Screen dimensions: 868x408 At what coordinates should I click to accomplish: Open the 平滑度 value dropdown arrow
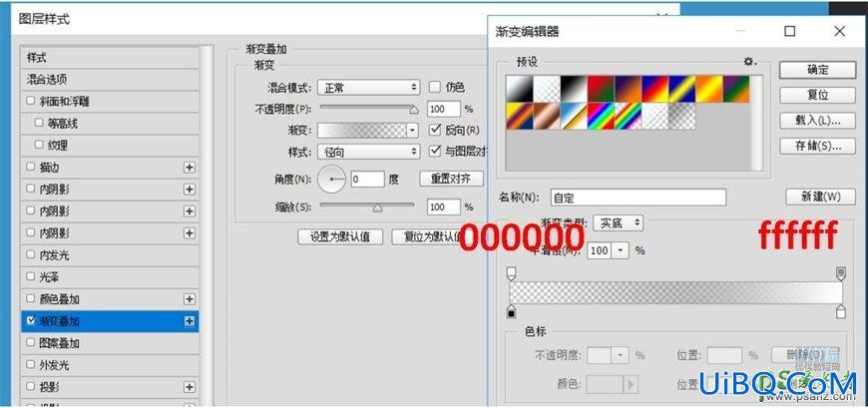point(621,250)
